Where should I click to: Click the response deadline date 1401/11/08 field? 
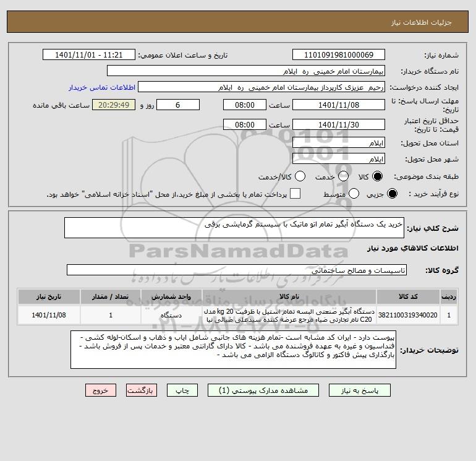point(339,105)
